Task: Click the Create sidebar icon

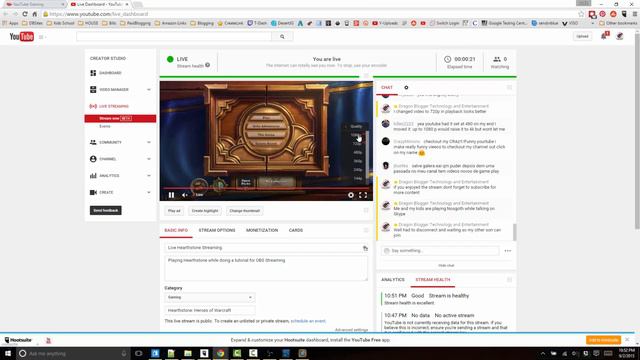Action: 93,192
